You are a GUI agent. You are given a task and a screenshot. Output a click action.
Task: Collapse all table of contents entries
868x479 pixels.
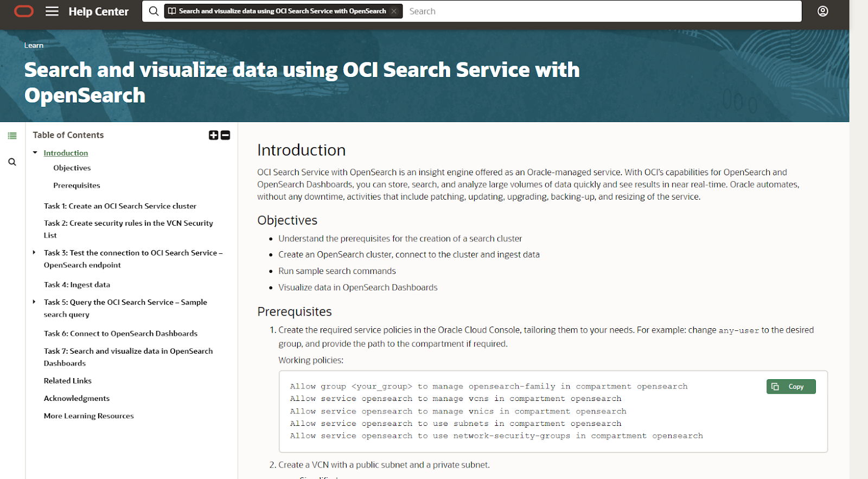[225, 135]
